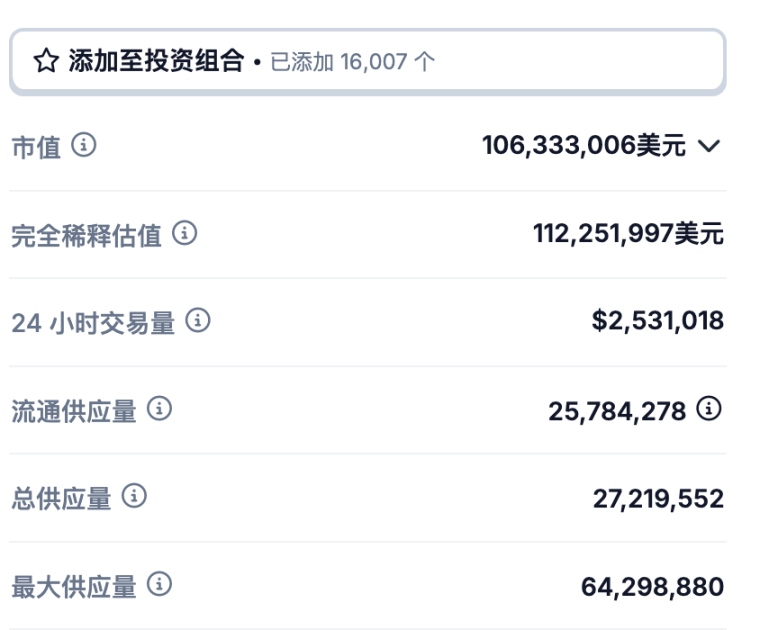Image resolution: width=769 pixels, height=630 pixels.
Task: Click the info icon after the 流通供应量 label
Action: tap(160, 409)
